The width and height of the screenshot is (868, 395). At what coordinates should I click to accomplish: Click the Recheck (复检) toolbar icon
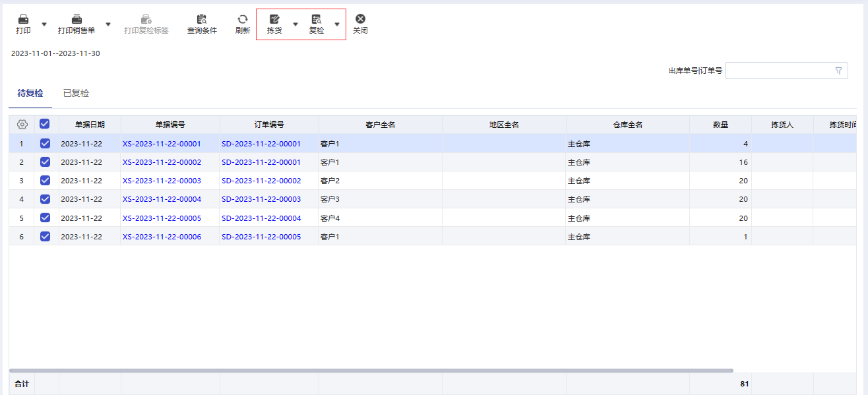[x=317, y=20]
